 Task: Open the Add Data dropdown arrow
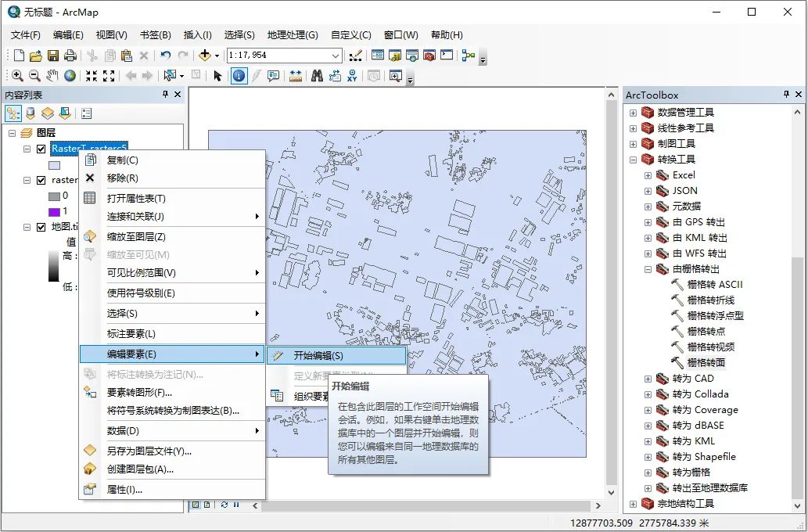tap(217, 56)
